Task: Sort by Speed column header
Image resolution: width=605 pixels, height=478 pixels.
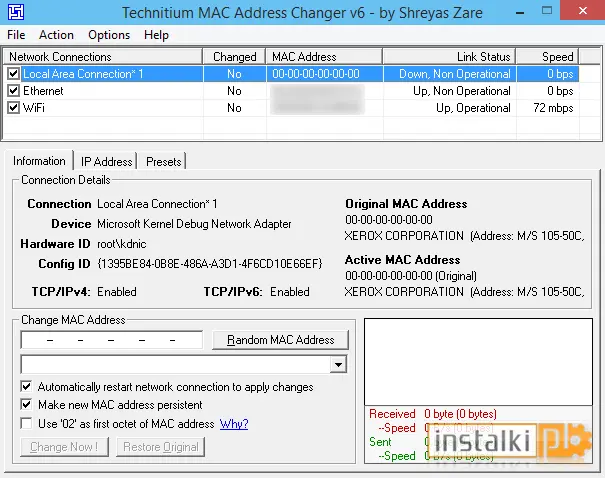Action: click(x=548, y=57)
